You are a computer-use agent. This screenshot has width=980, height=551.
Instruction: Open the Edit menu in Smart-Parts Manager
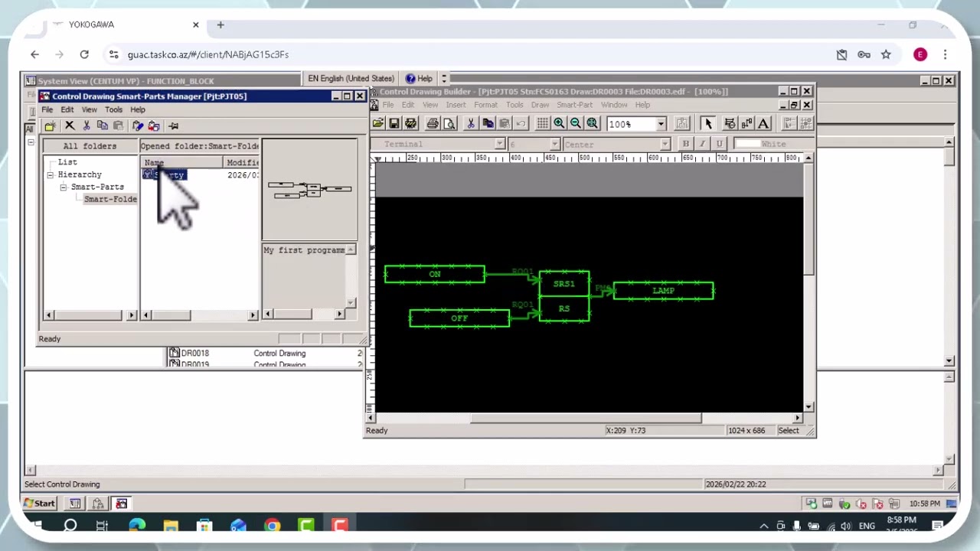pyautogui.click(x=67, y=109)
